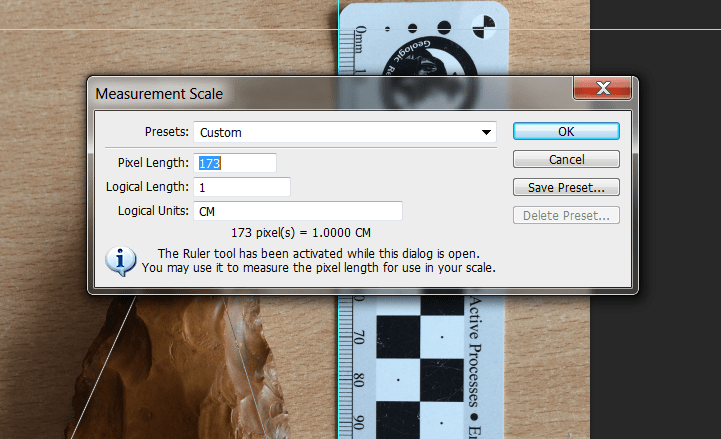This screenshot has width=721, height=439.
Task: Focus the Pixel Length field showing 173
Action: [x=236, y=163]
